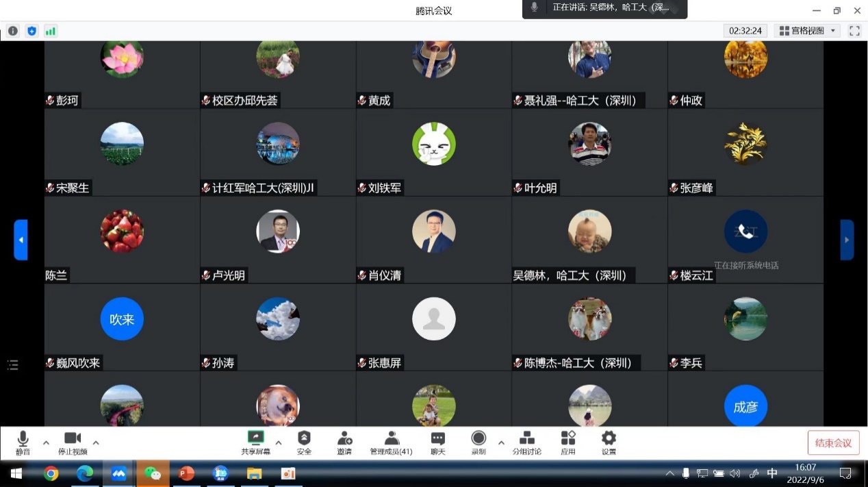Click the 共享屏幕 share screen icon
The width and height of the screenshot is (868, 487).
click(x=255, y=439)
